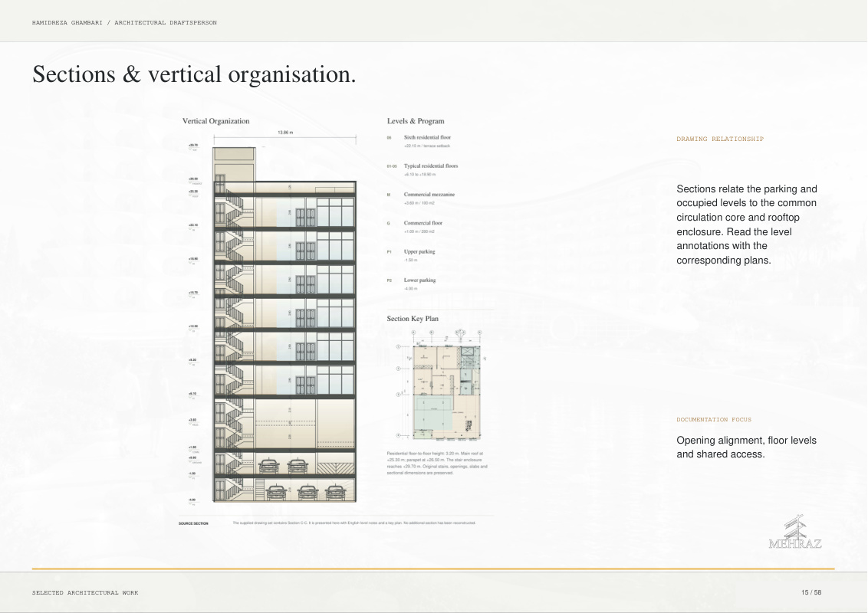868x613 pixels.
Task: Click the page number "15 / 58"
Action: pos(811,592)
